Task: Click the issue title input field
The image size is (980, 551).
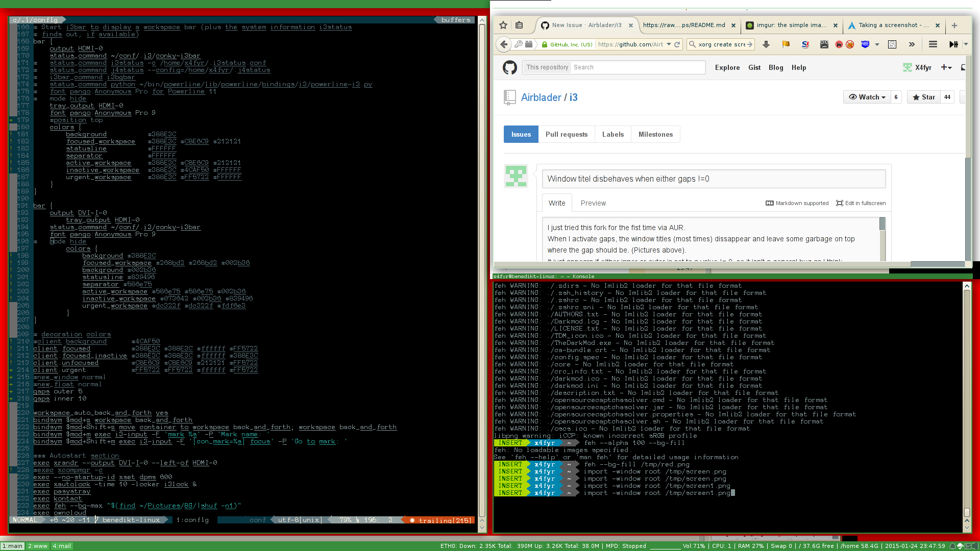Action: coord(714,179)
